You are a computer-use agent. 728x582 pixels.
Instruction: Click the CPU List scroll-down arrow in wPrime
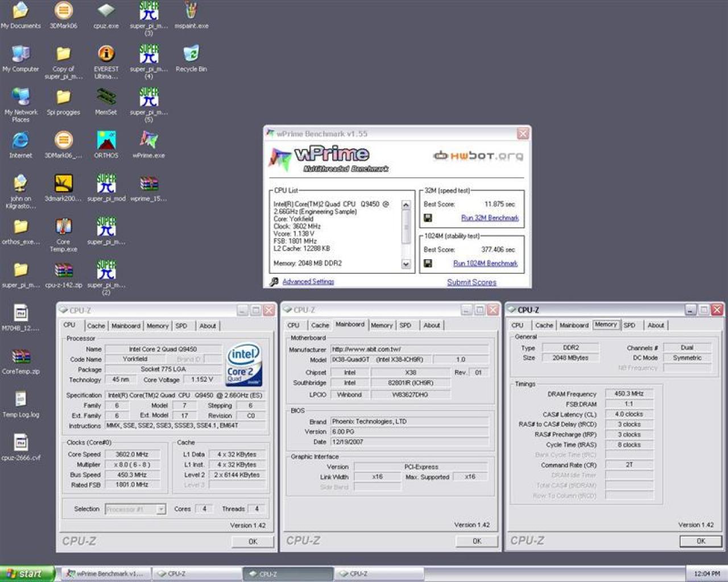point(406,264)
